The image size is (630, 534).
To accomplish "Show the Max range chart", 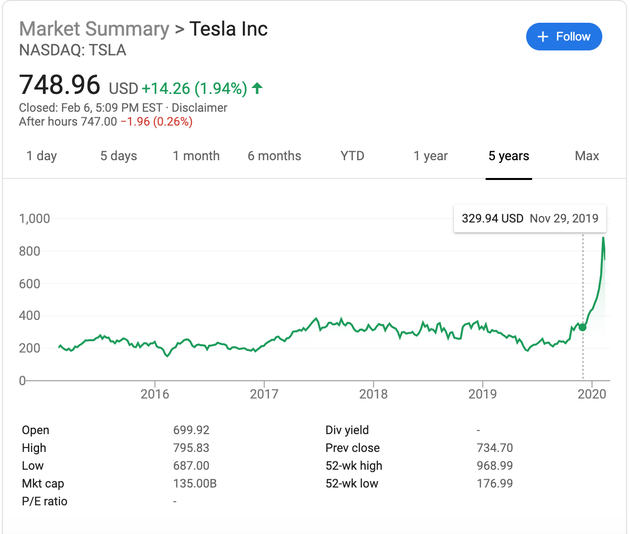I will pyautogui.click(x=587, y=156).
